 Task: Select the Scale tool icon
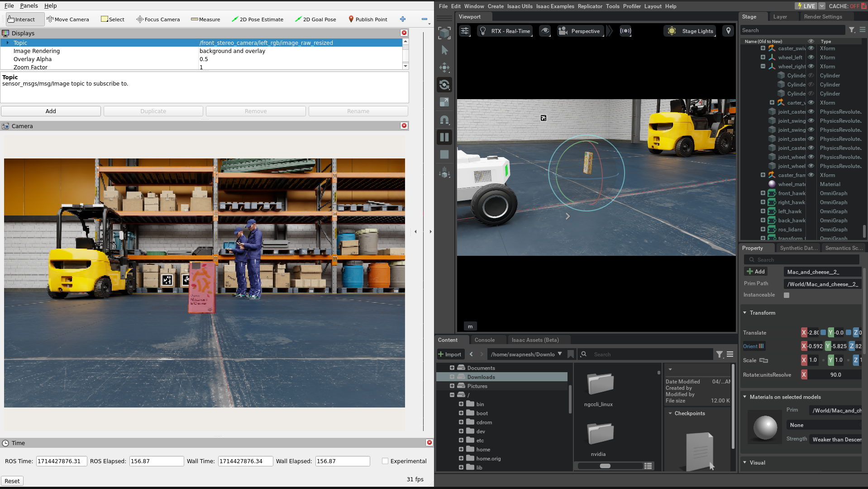pos(444,102)
